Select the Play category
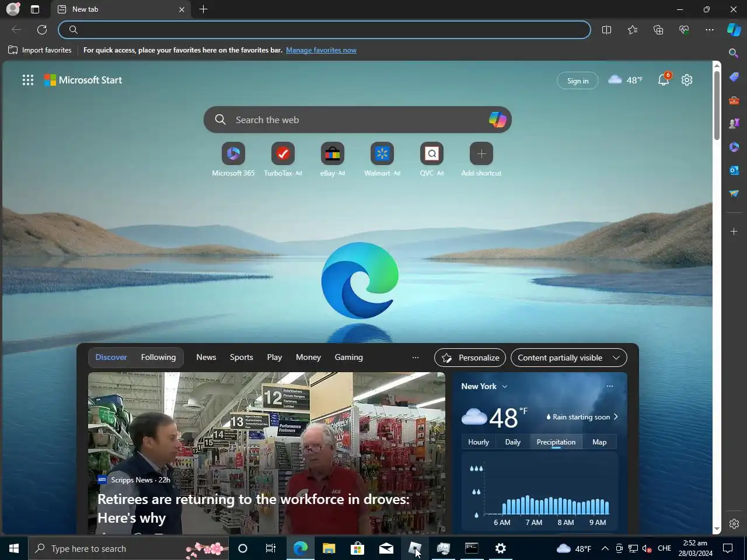The width and height of the screenshot is (747, 560). click(x=274, y=357)
